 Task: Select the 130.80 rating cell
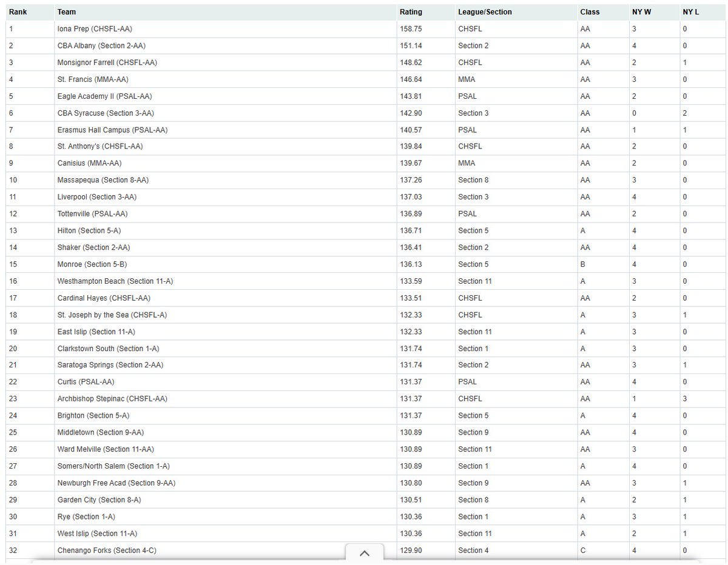425,483
